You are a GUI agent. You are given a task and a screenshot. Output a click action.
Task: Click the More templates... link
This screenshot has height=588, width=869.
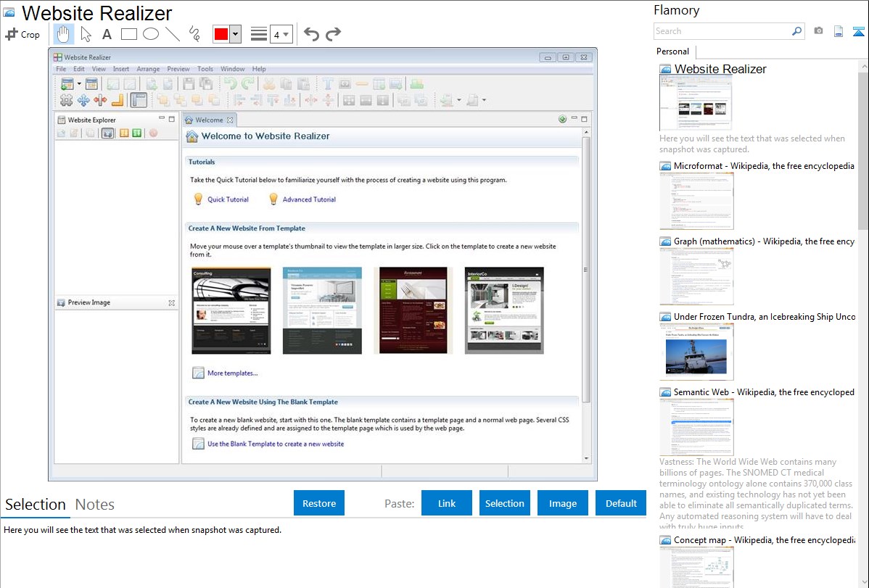point(232,373)
